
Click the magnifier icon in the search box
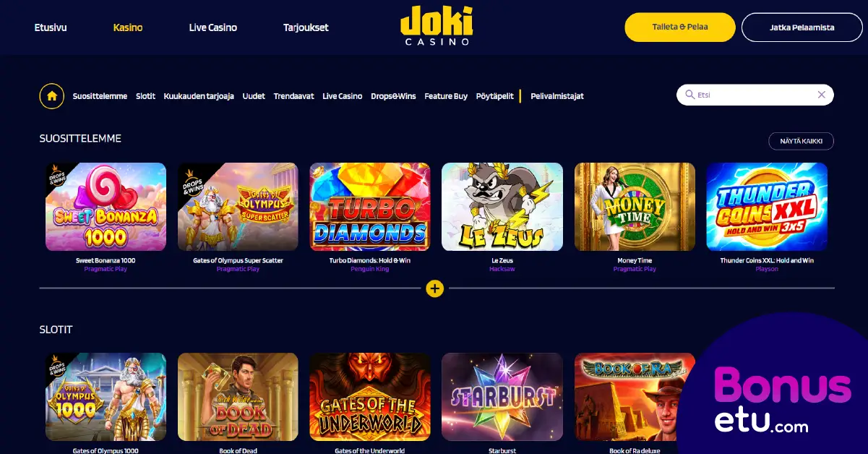coord(689,95)
